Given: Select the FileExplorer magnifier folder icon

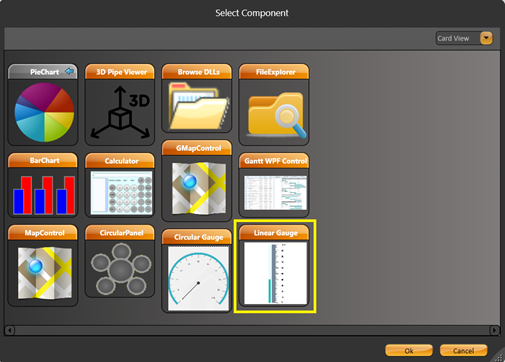Looking at the screenshot, I should point(276,115).
